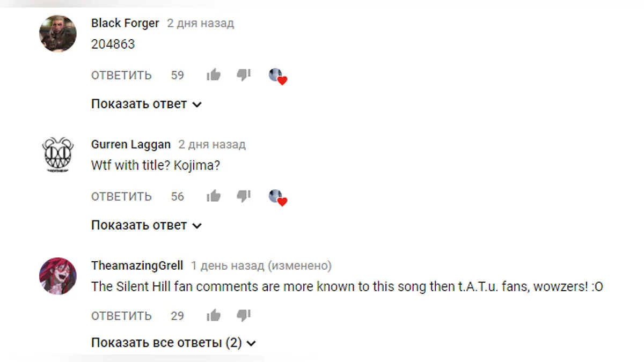
Task: Reply to Gurren Laggan's comment
Action: pyautogui.click(x=121, y=196)
